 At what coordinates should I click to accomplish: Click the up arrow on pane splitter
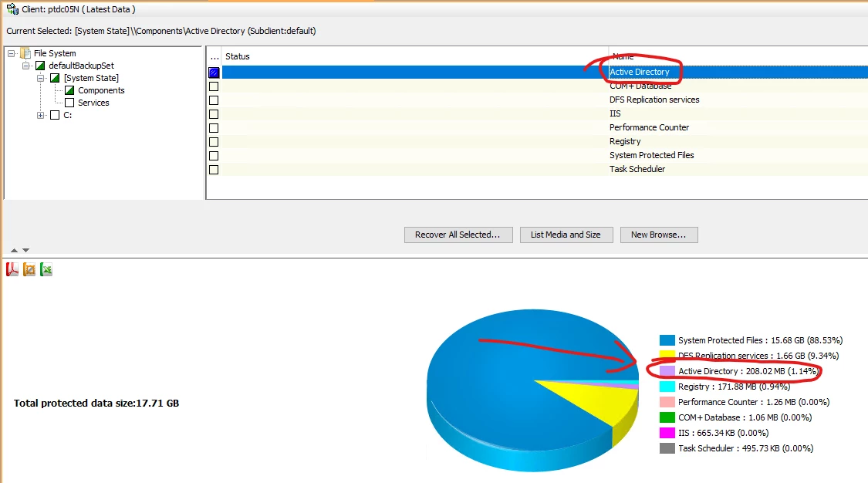click(x=15, y=251)
